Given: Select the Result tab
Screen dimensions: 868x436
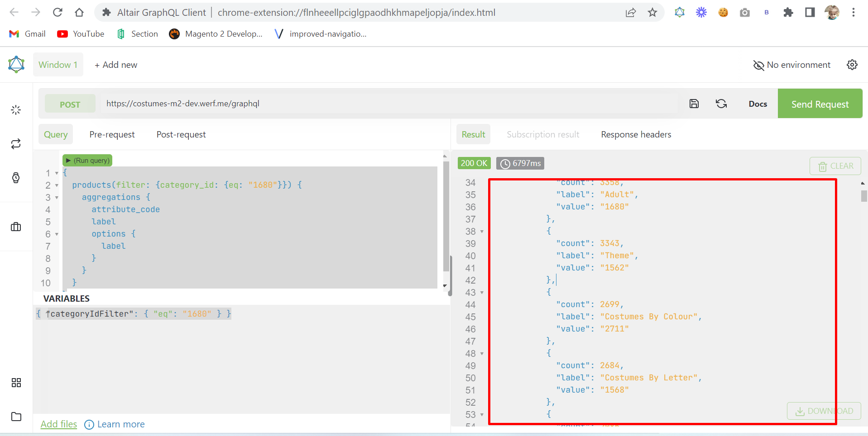Looking at the screenshot, I should [473, 134].
